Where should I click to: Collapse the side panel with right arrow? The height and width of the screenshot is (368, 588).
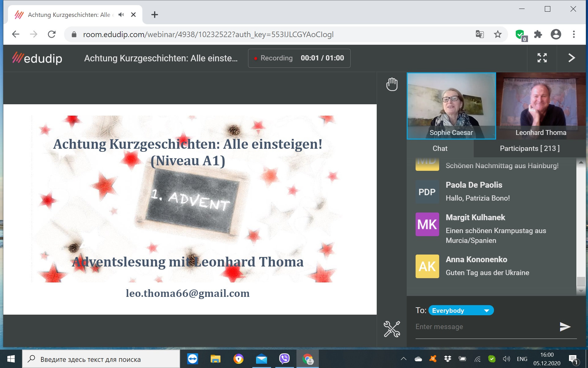(x=571, y=58)
